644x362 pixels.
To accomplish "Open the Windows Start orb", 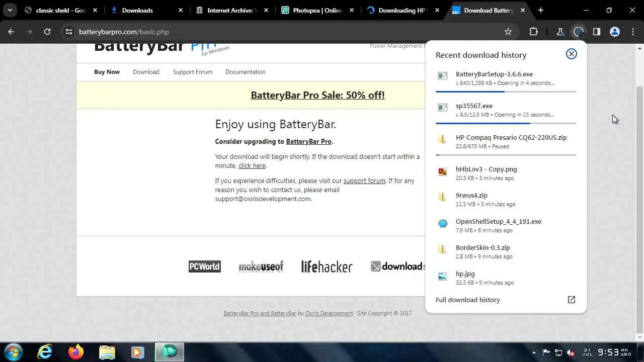I will click(14, 352).
